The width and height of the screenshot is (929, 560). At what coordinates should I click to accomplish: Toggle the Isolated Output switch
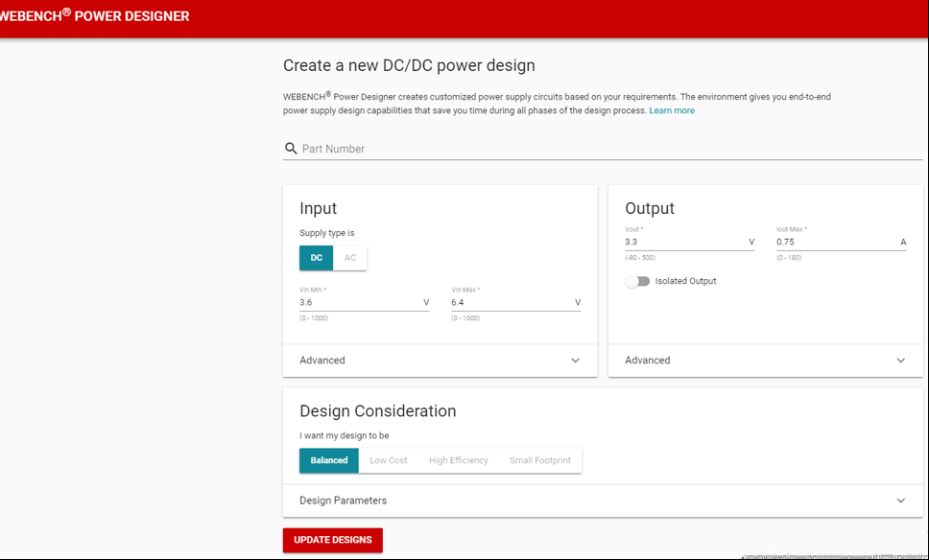(x=637, y=281)
